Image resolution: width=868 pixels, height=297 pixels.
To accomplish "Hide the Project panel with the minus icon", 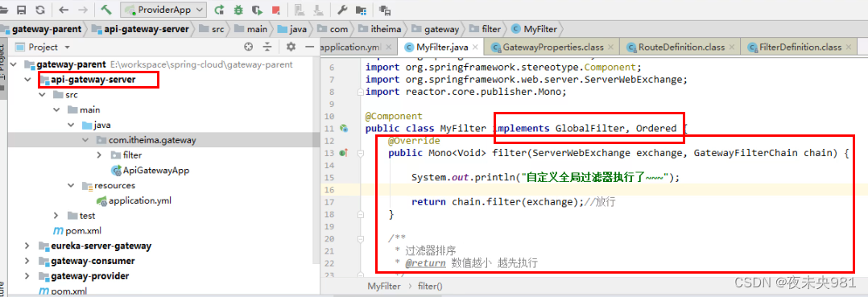I will tap(309, 47).
